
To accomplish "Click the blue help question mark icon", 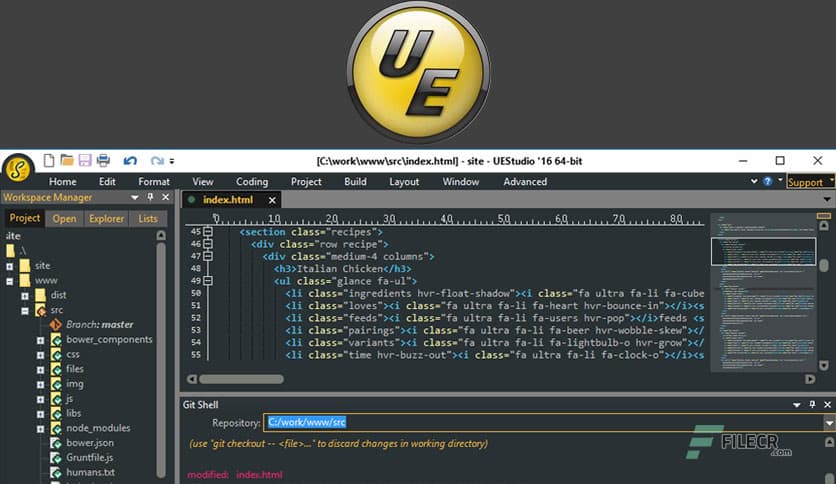I will click(768, 181).
